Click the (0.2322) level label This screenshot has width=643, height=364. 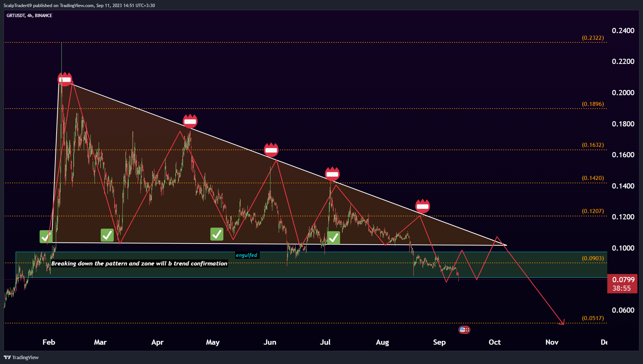point(593,38)
